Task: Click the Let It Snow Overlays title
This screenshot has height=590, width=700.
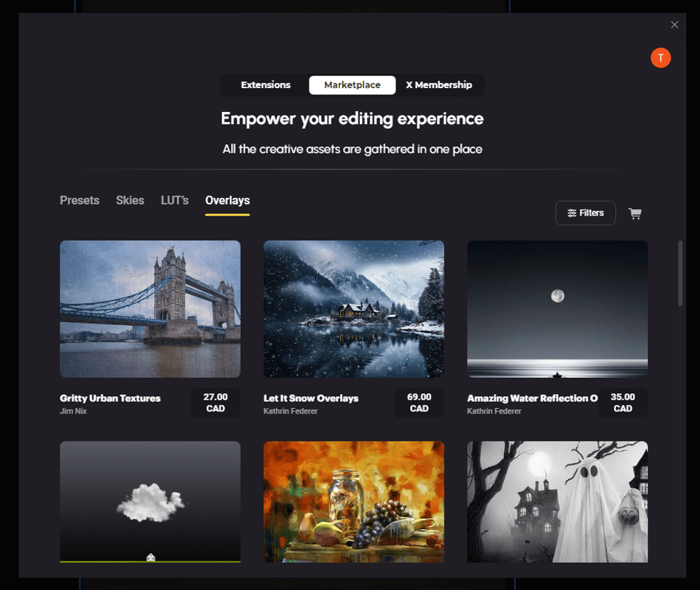Action: (311, 398)
